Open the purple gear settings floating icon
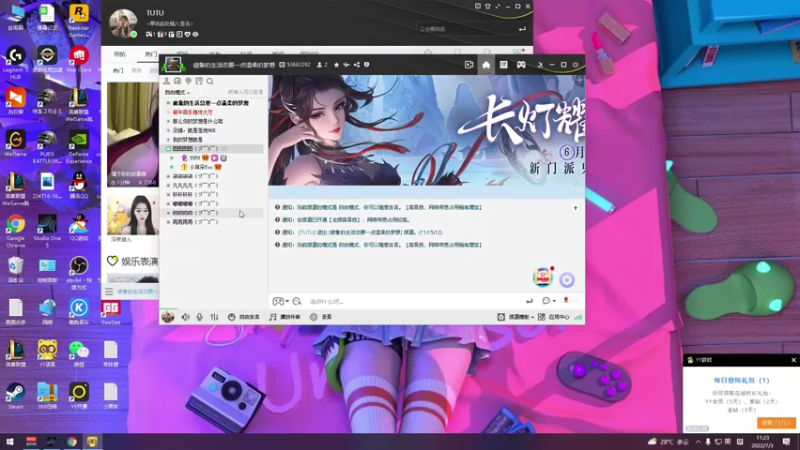The height and width of the screenshot is (450, 800). [x=567, y=280]
